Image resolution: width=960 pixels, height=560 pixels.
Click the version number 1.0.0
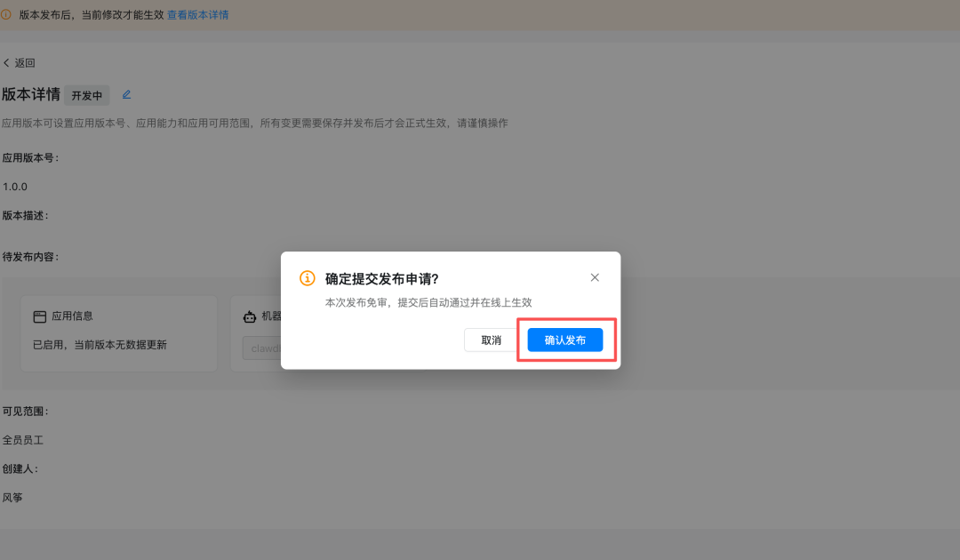(15, 187)
